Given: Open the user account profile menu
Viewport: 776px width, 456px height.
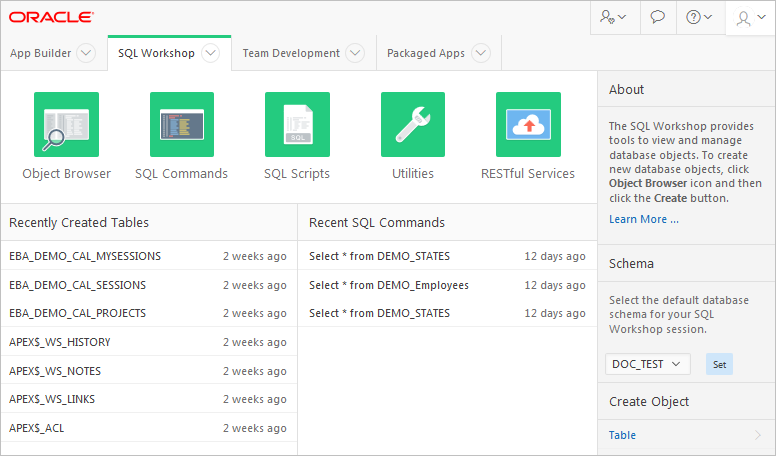Looking at the screenshot, I should (750, 18).
